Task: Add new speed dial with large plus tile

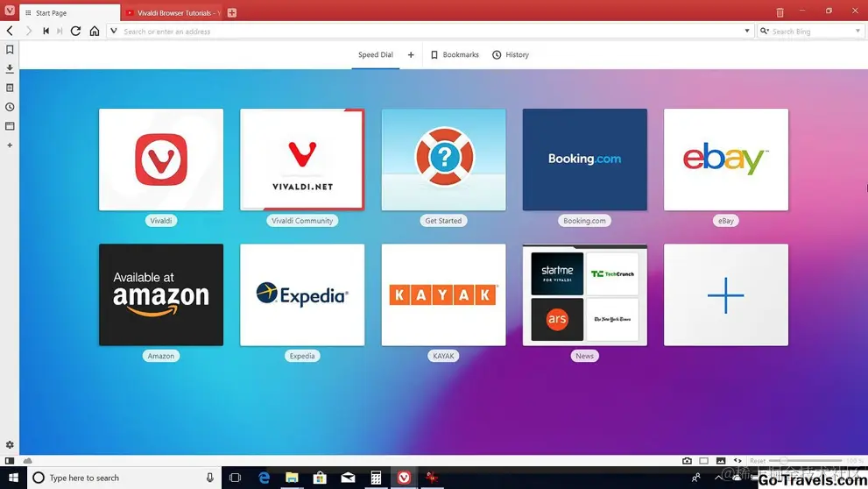Action: pyautogui.click(x=726, y=294)
